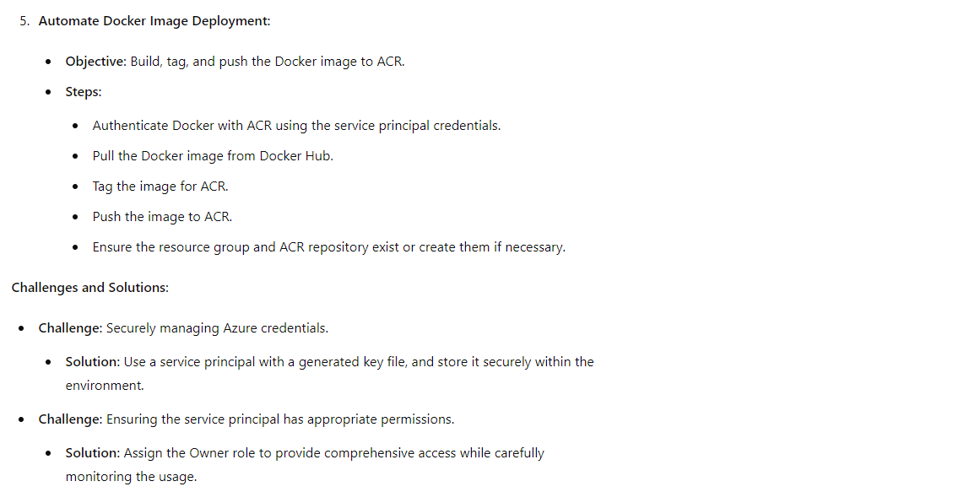Click the word 'environment.' on the wrapped line
Viewport: 980px width, 492px height.
105,386
